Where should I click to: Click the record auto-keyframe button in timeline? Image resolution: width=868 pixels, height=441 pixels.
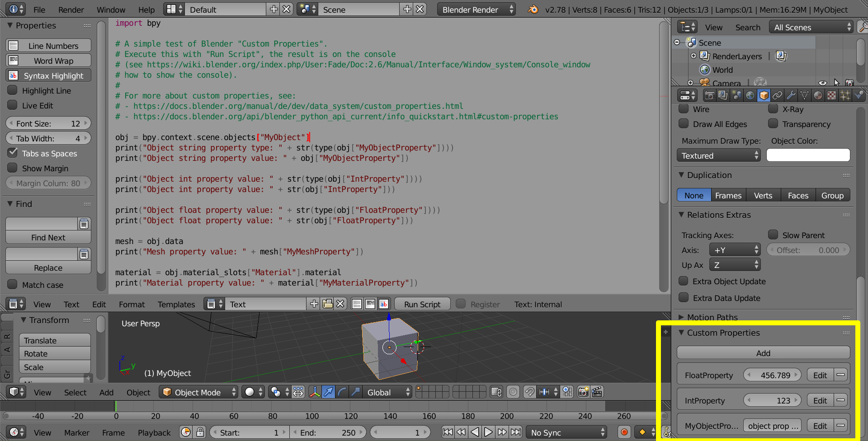point(624,432)
